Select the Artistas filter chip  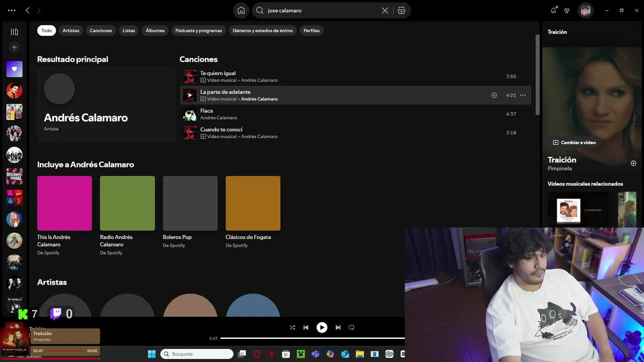pos(71,31)
